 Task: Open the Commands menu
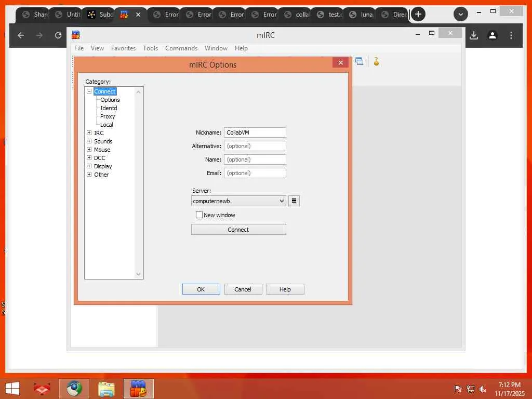coord(181,48)
